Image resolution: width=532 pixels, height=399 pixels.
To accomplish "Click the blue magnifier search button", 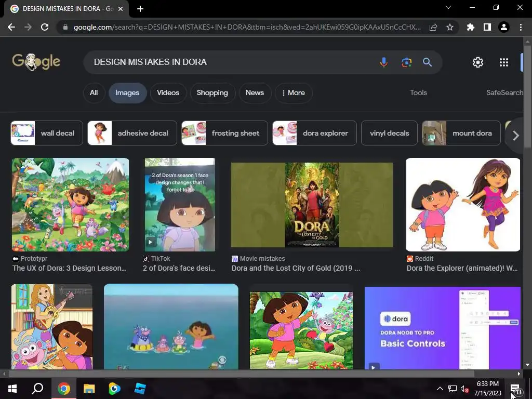I will pyautogui.click(x=427, y=62).
